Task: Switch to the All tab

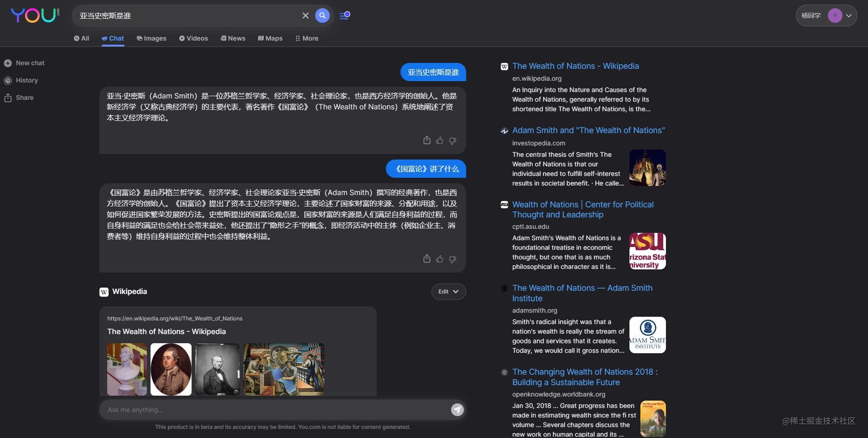Action: click(x=82, y=38)
